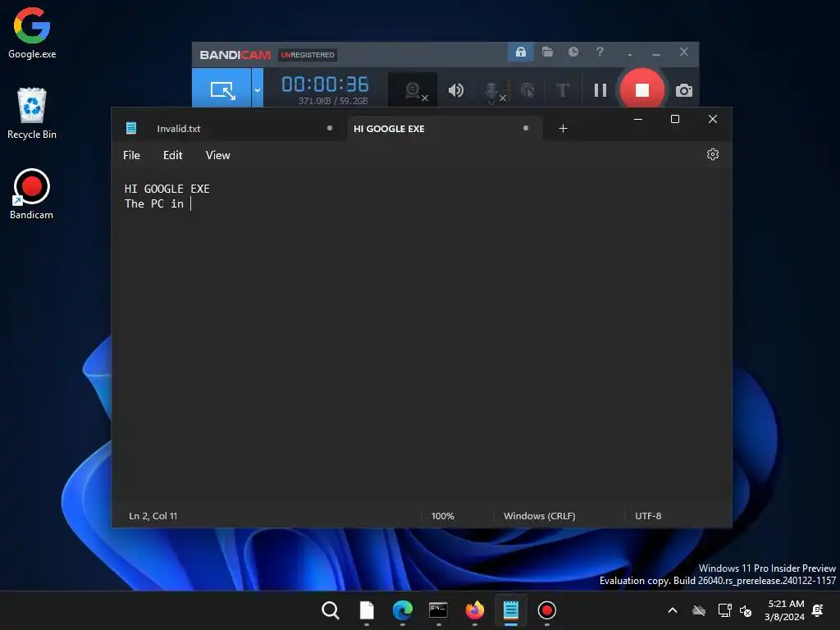Open clock and date 5:21 AM 3/8/2024
Image resolution: width=840 pixels, height=630 pixels.
click(785, 610)
